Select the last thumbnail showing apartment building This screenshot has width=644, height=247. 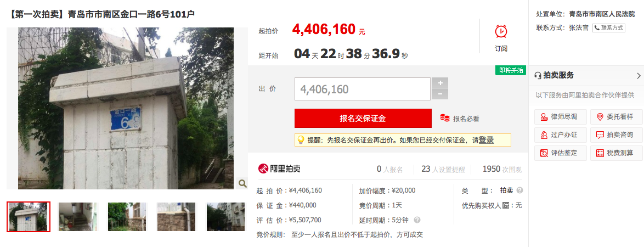tap(225, 217)
